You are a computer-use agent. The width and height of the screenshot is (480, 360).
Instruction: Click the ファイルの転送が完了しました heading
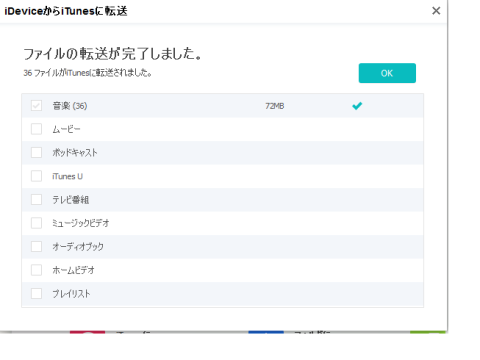[113, 54]
